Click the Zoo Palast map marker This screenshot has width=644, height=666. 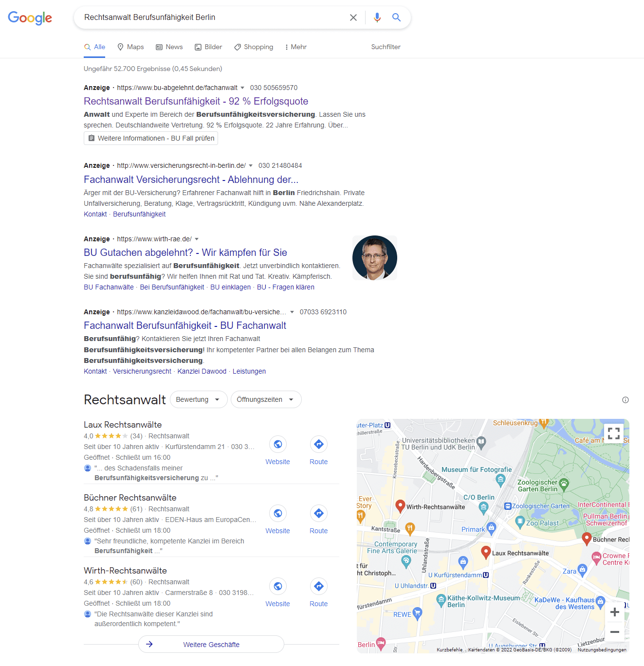tap(520, 522)
